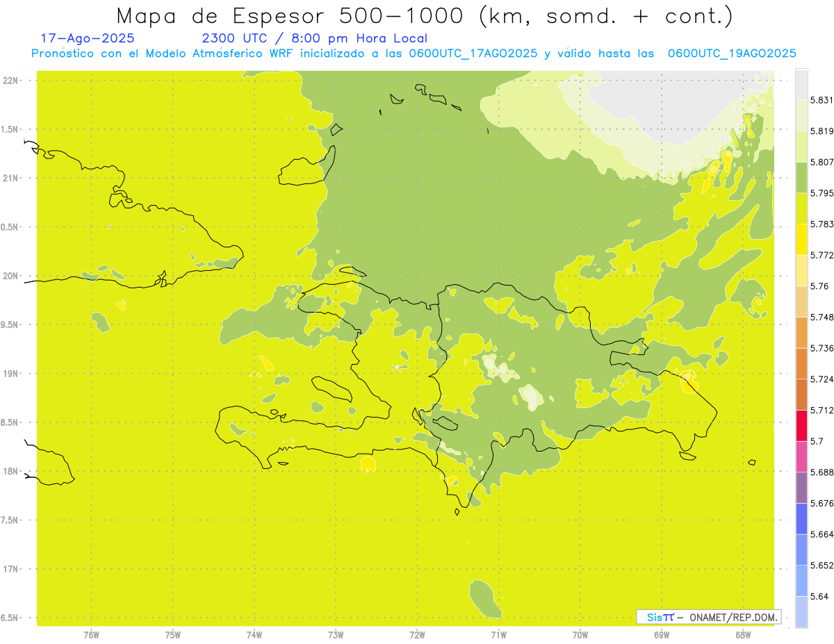Viewport: 834px width, 644px height.
Task: Pick the red legend swatch between 5.7 and 5.712
Action: (x=801, y=425)
